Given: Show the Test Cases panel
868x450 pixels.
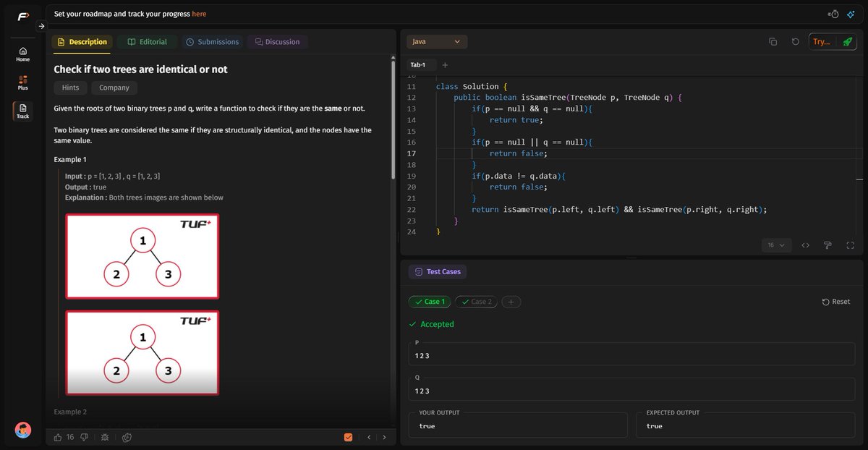Looking at the screenshot, I should [x=438, y=272].
